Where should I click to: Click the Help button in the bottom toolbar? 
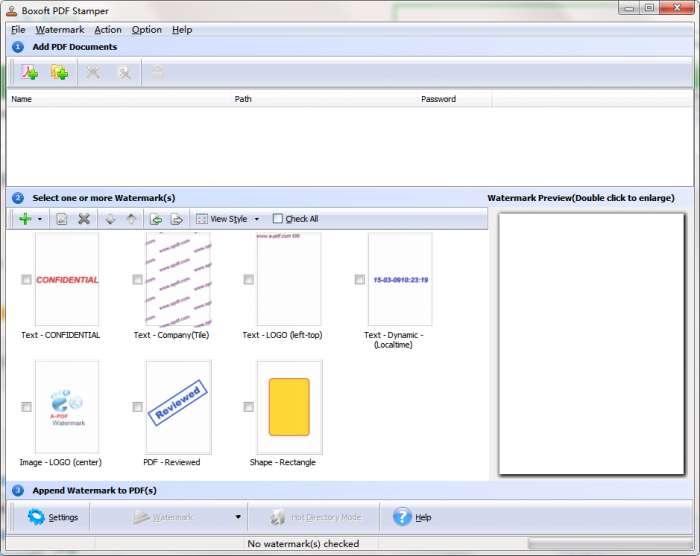click(x=412, y=517)
